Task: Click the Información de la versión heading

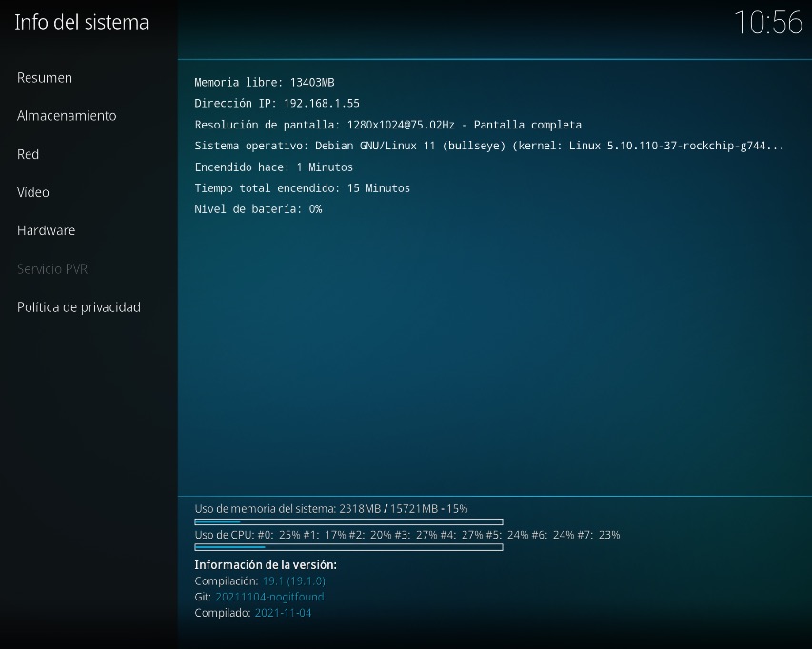Action: tap(266, 564)
